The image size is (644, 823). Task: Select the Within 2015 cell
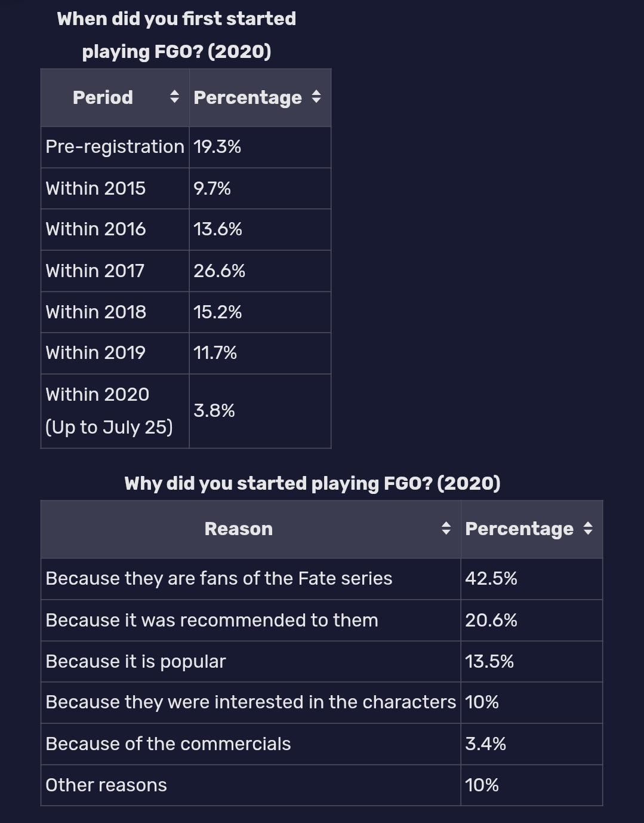coord(115,188)
